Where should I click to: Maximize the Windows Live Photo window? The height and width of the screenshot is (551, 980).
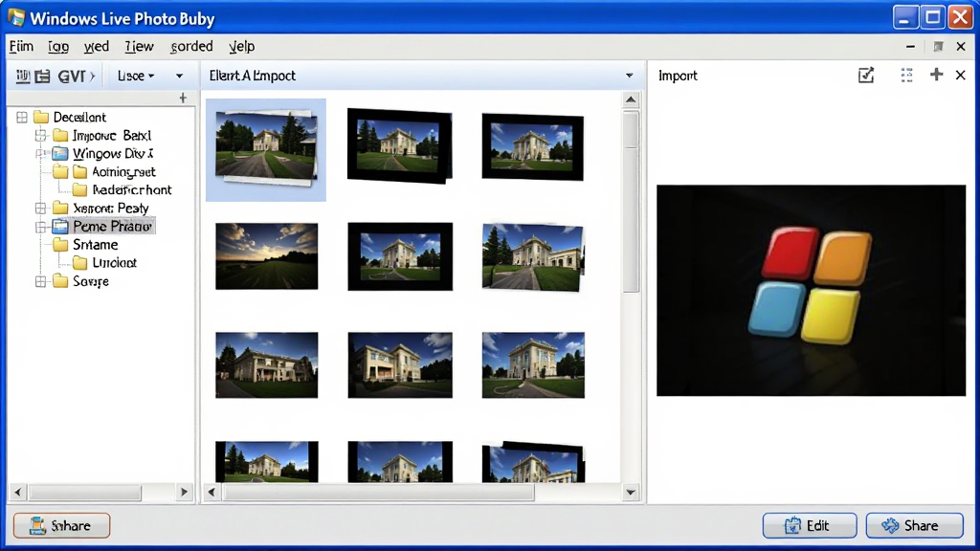932,17
